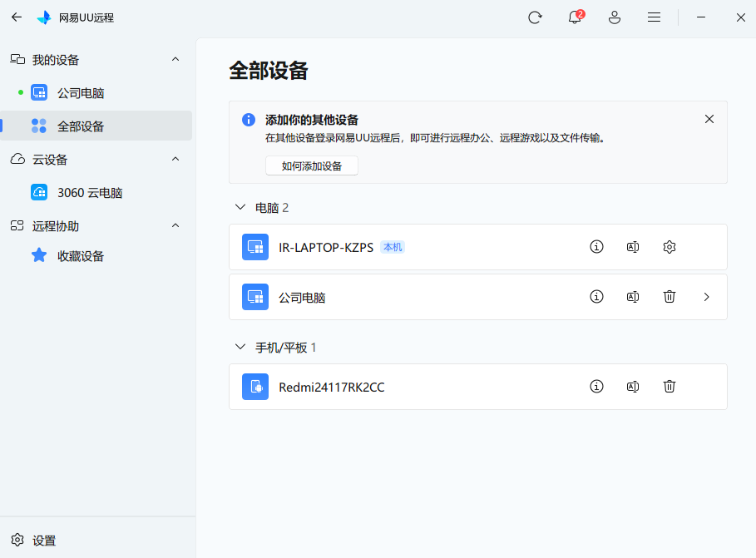Collapse the 手机/平板 1 device group

pyautogui.click(x=240, y=348)
